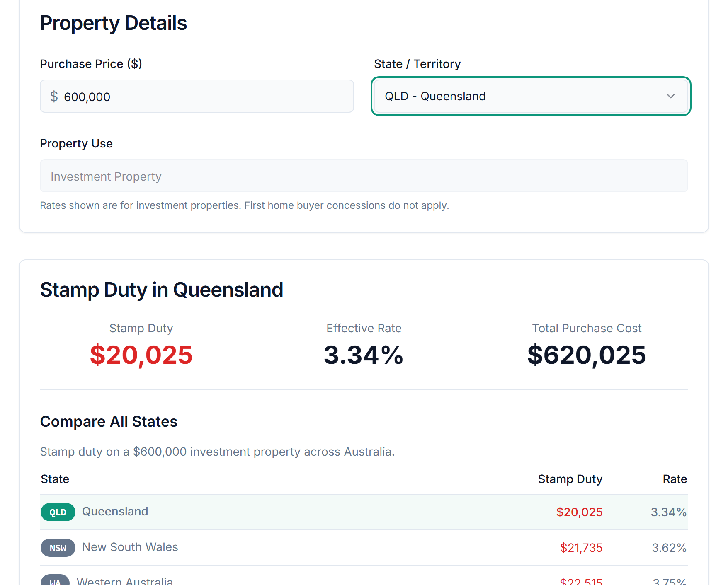728x585 pixels.
Task: Click the Total Purchase Cost amount
Action: (586, 355)
